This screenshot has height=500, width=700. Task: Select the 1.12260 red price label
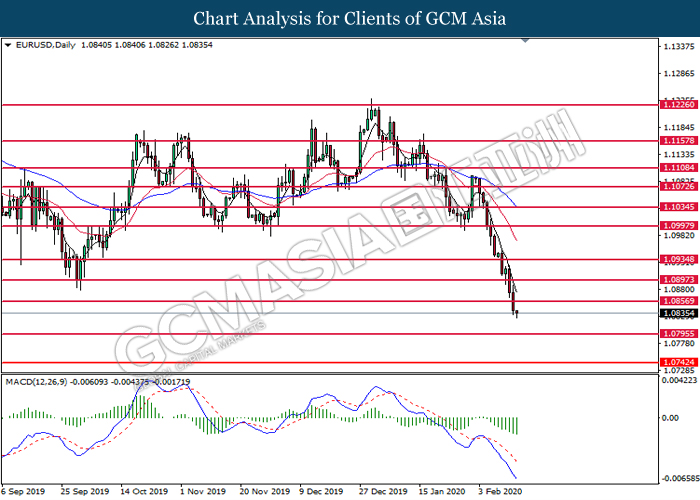click(679, 104)
